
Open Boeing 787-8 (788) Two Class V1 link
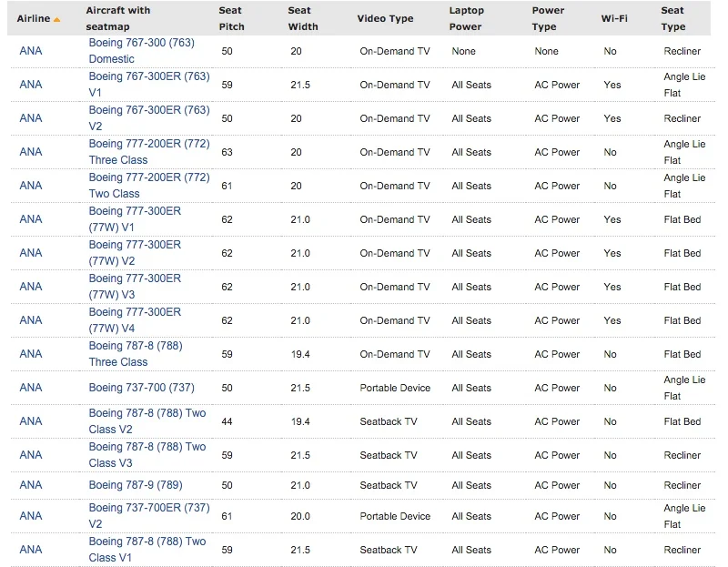point(147,550)
